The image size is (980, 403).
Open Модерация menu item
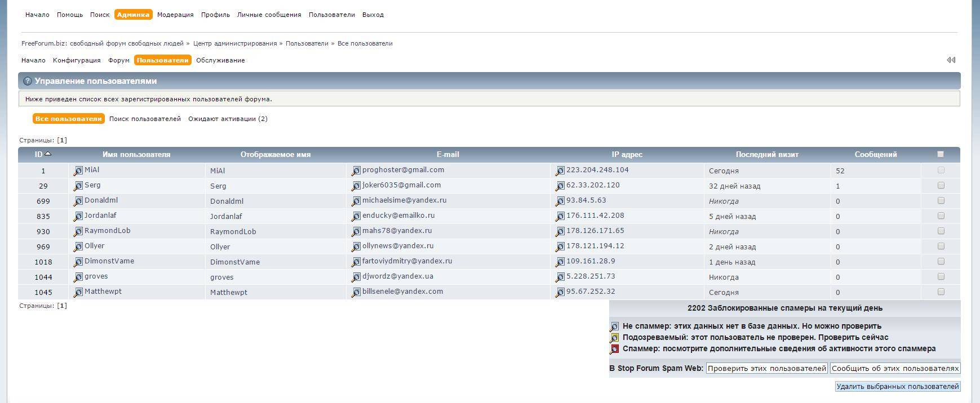(x=175, y=15)
